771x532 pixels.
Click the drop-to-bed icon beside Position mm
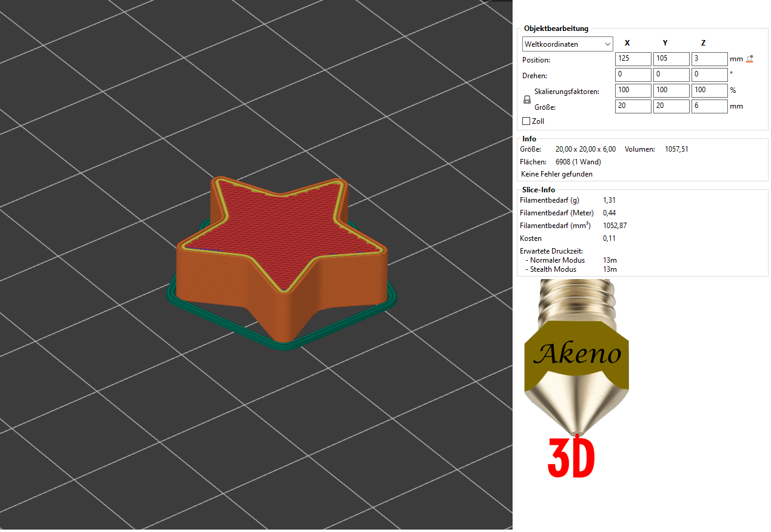pos(750,59)
